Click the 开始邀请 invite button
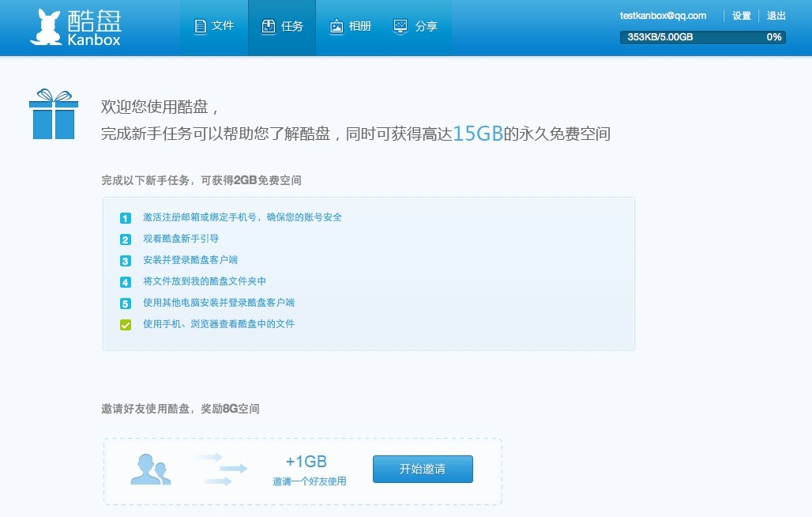 click(423, 469)
